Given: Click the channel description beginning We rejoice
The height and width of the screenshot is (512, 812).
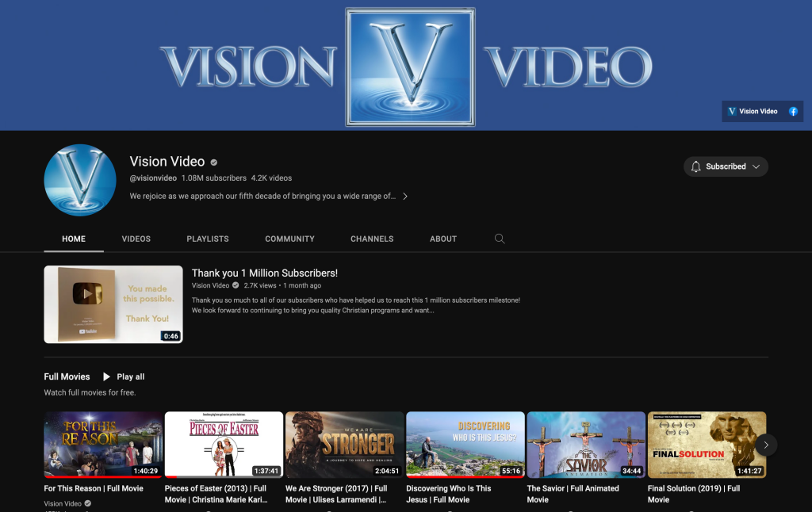Looking at the screenshot, I should pos(262,197).
